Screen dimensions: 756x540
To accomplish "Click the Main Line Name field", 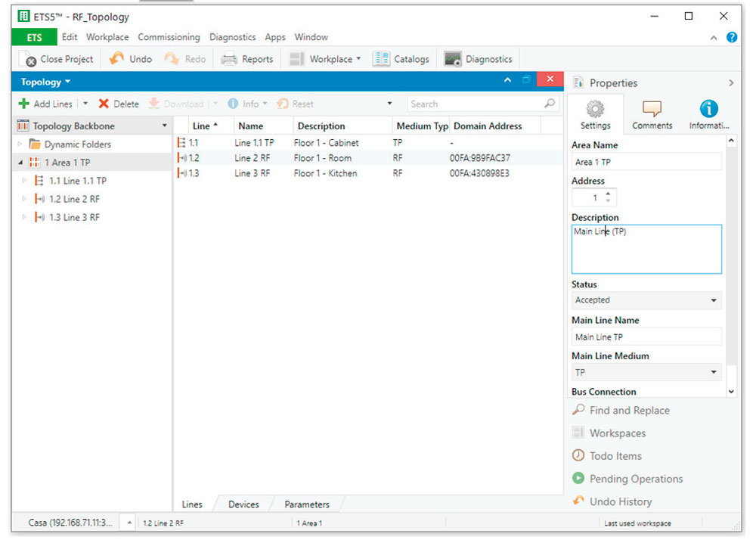I will (x=646, y=337).
